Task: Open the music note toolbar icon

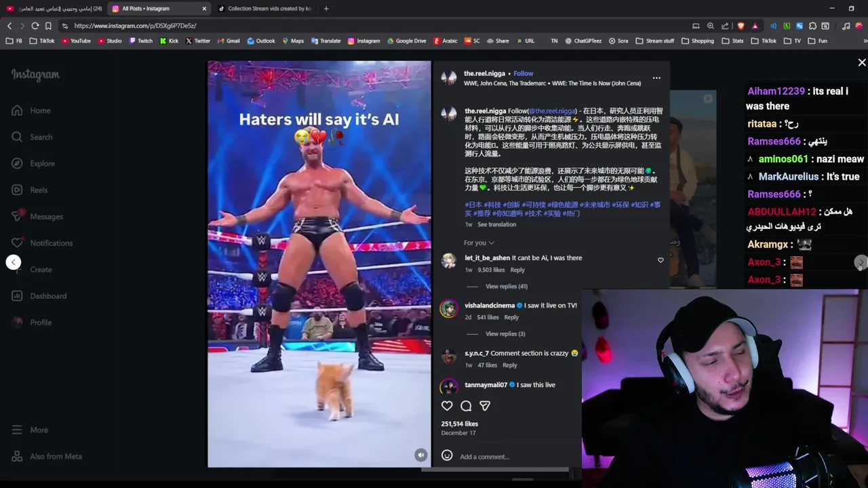Action: [x=846, y=26]
